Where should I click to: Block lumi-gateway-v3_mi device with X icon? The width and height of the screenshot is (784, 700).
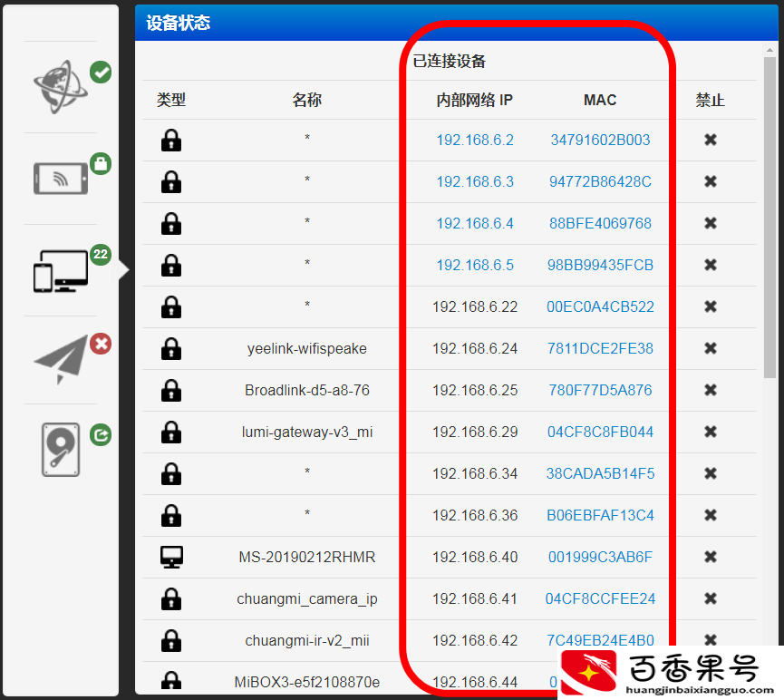tap(711, 432)
